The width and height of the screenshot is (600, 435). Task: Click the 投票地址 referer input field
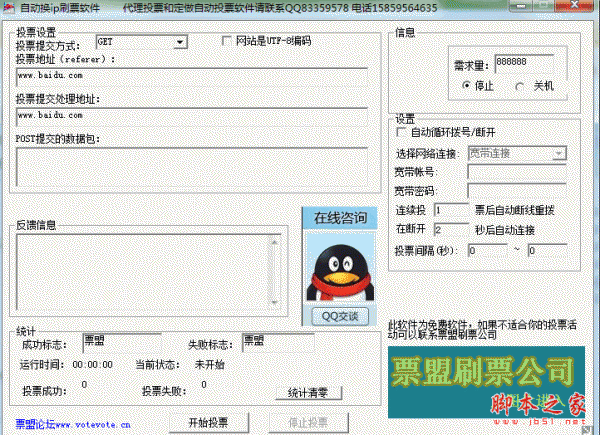pyautogui.click(x=192, y=78)
